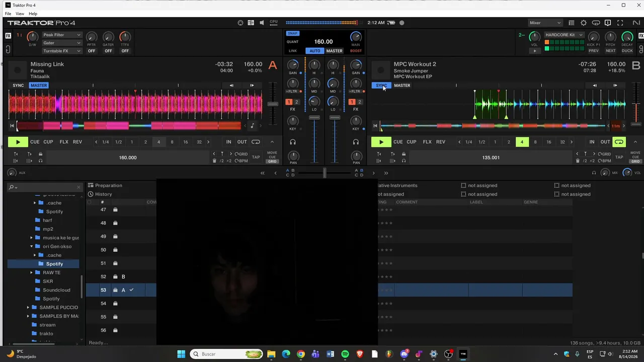Collapse the ori Gen okso folder

pos(31,246)
